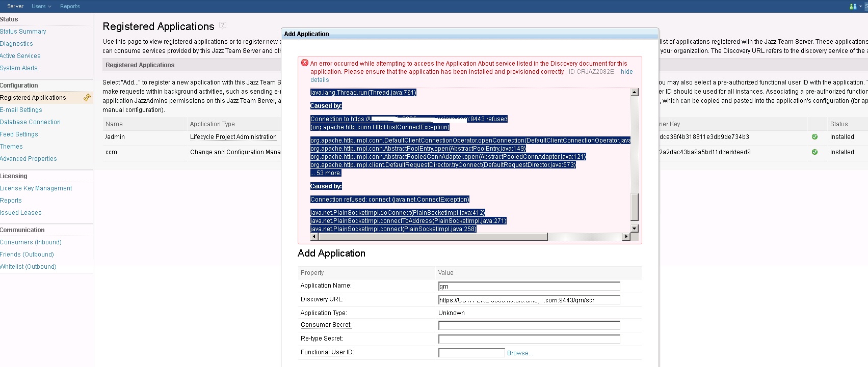Click horizontal scrollbar thumb in error details
The height and width of the screenshot is (367, 868).
coord(433,237)
